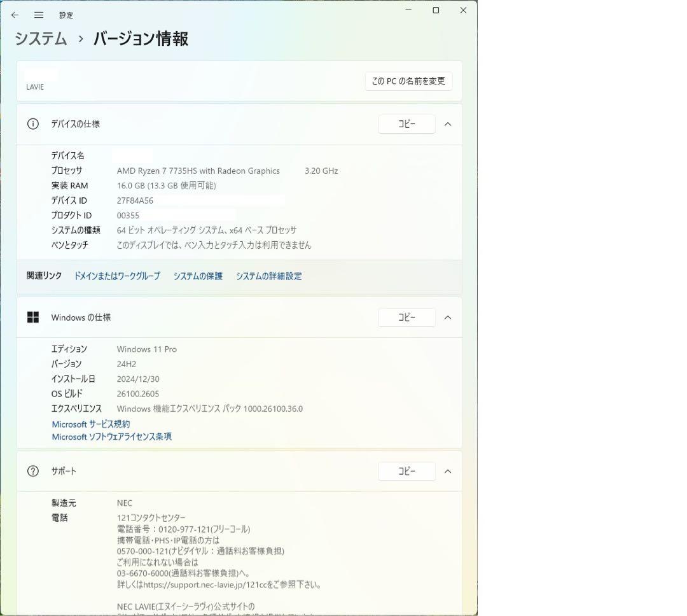Click the Windows logo beside Windows の仕様

pyautogui.click(x=32, y=317)
